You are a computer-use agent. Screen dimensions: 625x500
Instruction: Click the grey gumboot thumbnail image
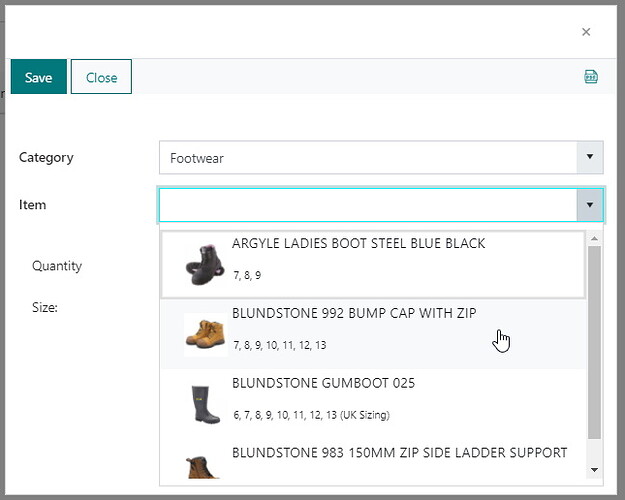[x=205, y=404]
